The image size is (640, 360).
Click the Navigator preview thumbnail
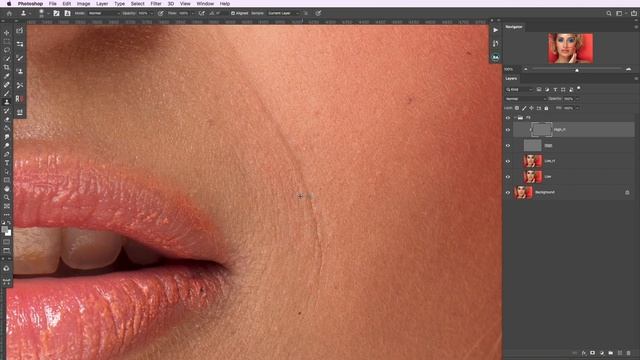click(570, 49)
